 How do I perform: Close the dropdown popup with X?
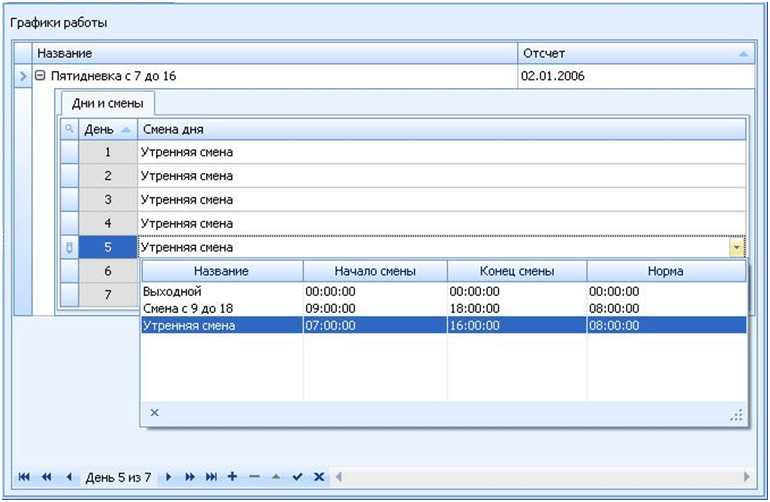(x=154, y=412)
